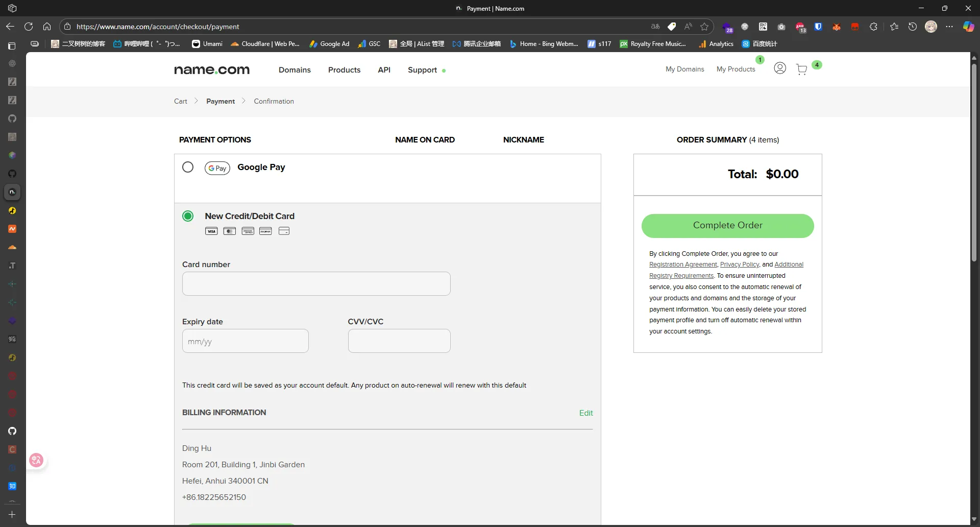This screenshot has width=980, height=527.
Task: Expand the Support menu
Action: [422, 70]
